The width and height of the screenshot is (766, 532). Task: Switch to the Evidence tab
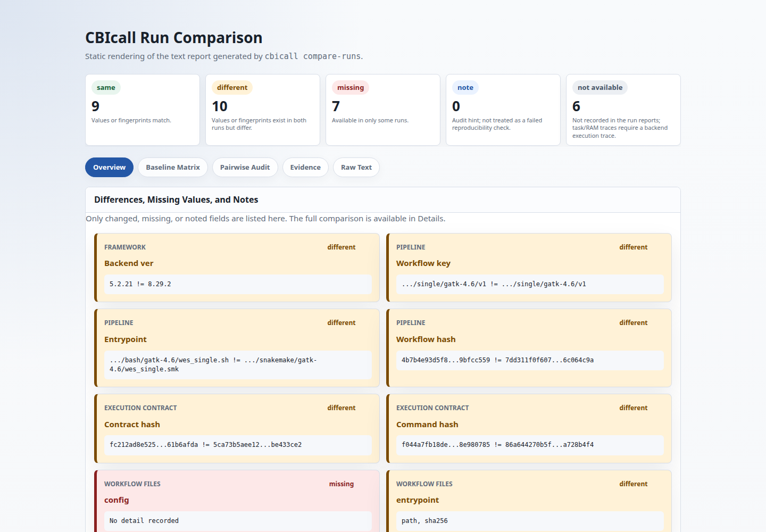305,167
